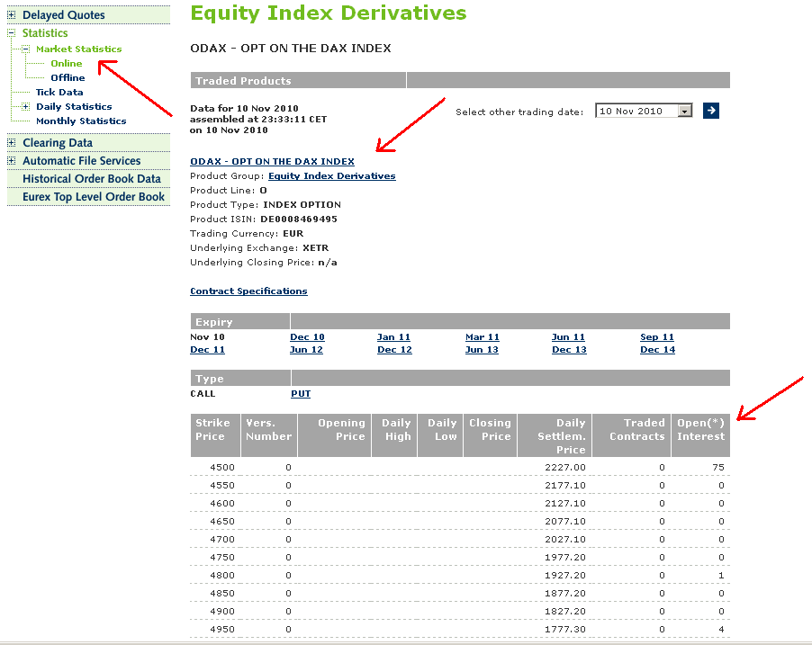Viewport: 812px width, 645px height.
Task: Click open interest value 75
Action: tap(718, 468)
